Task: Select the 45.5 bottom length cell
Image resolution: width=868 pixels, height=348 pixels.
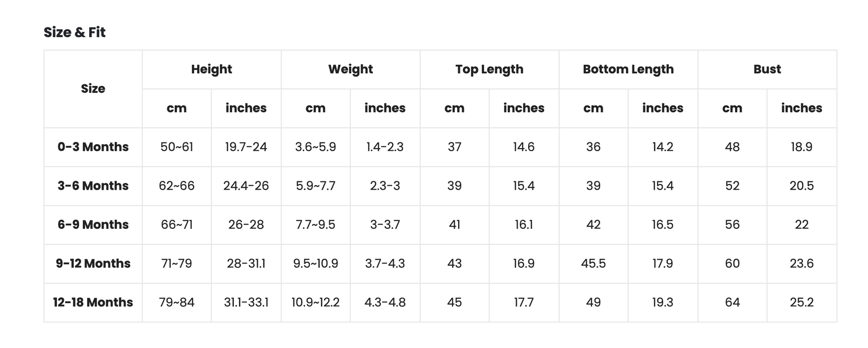Action: pyautogui.click(x=593, y=264)
